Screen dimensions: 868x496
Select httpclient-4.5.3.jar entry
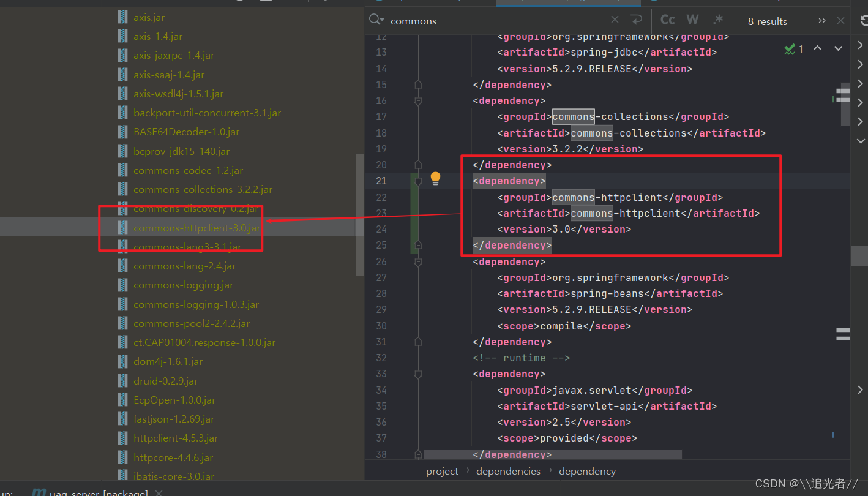coord(176,438)
